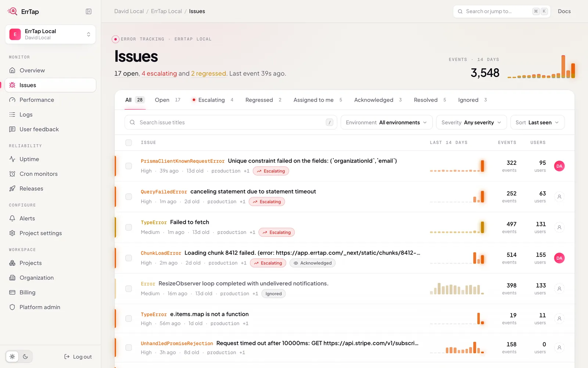Click unassigned user icon on QueryFailedError row
The height and width of the screenshot is (368, 588).
click(x=559, y=197)
